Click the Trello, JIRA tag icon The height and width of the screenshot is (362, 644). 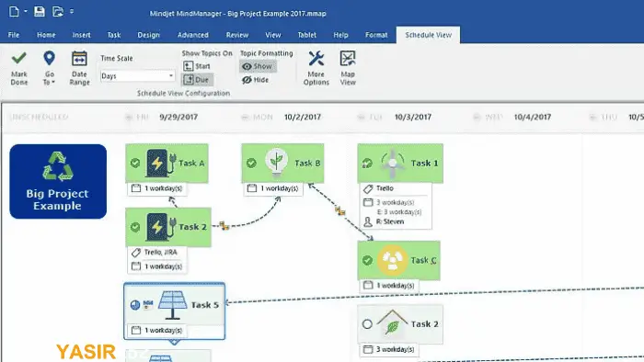click(x=136, y=253)
